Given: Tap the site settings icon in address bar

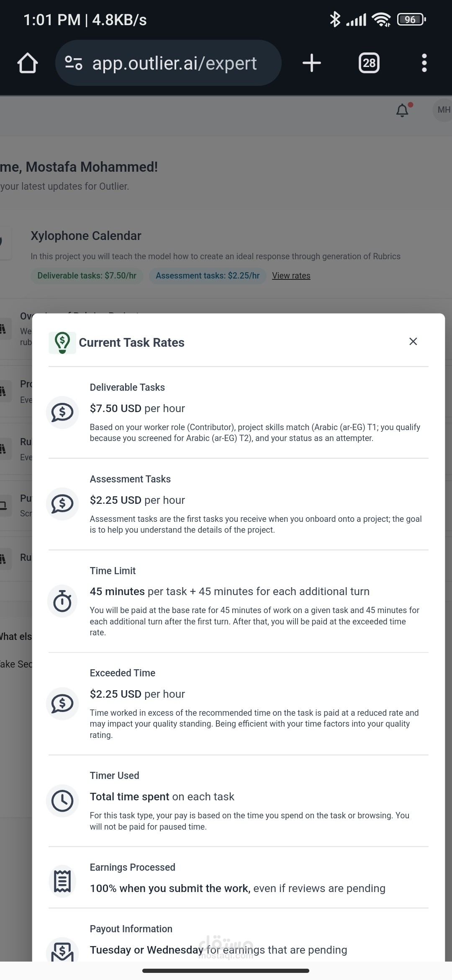Looking at the screenshot, I should tap(74, 63).
